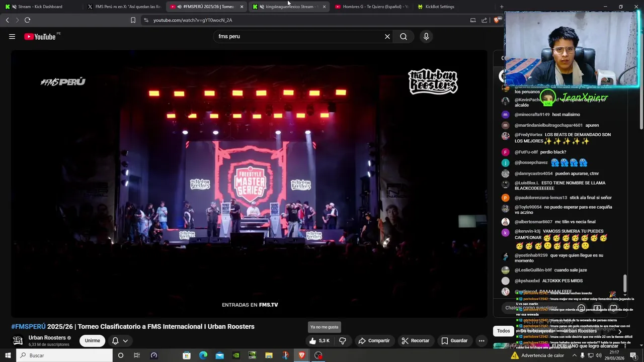Open the more actions ellipsis below video

pyautogui.click(x=481, y=340)
